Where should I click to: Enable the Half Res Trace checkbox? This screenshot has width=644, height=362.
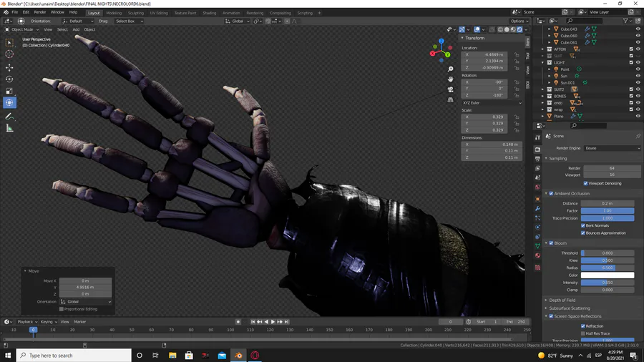coord(583,333)
